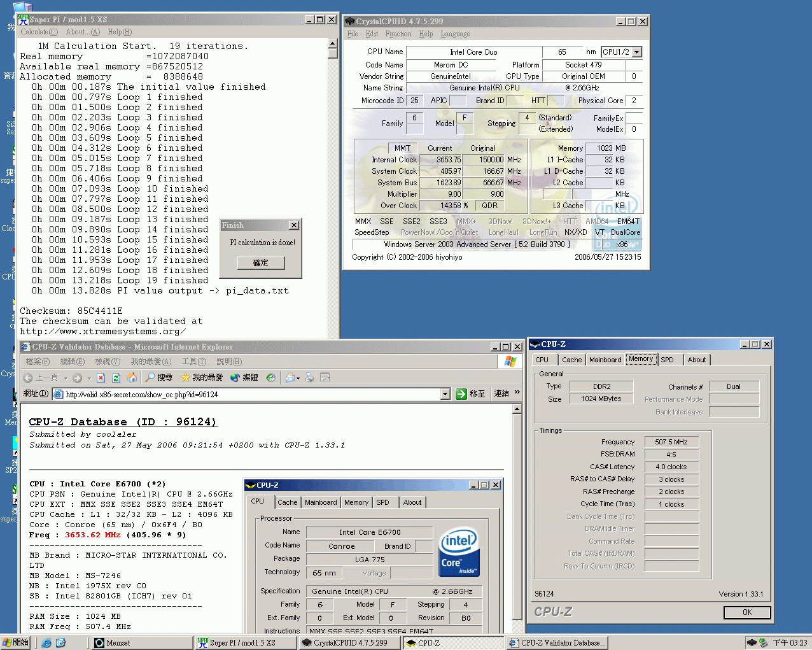Open the Back history dropdown arrow

coord(66,378)
